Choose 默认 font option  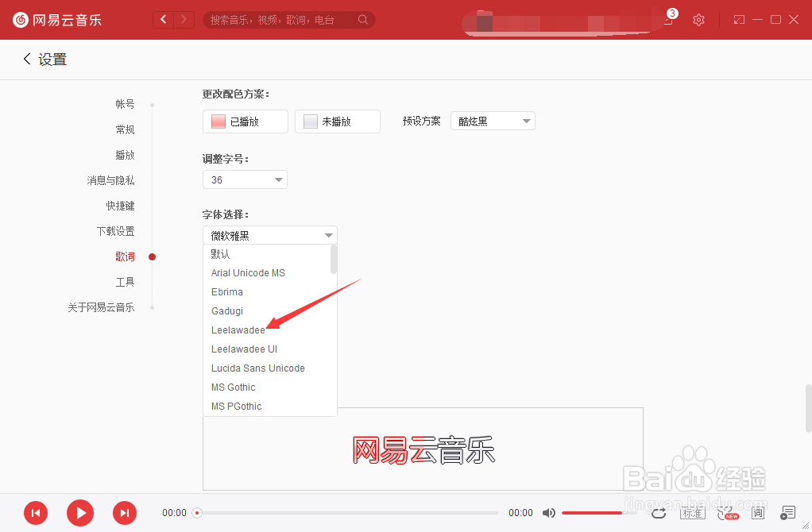(267, 254)
